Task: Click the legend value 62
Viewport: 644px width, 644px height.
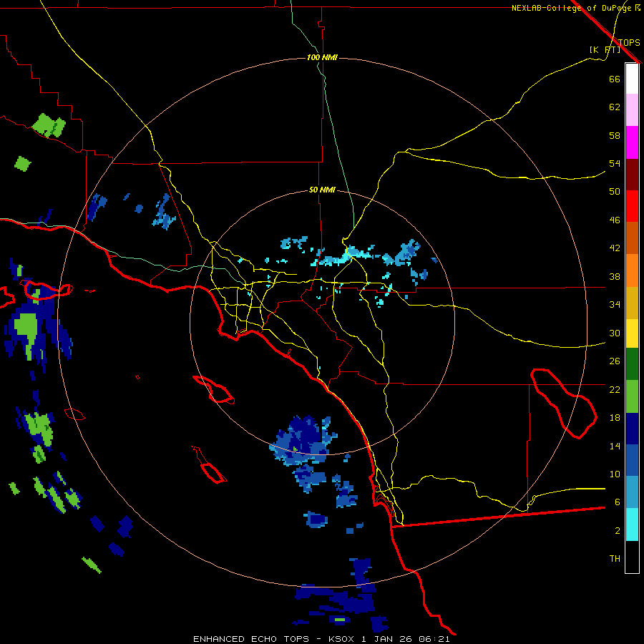Action: pyautogui.click(x=615, y=107)
